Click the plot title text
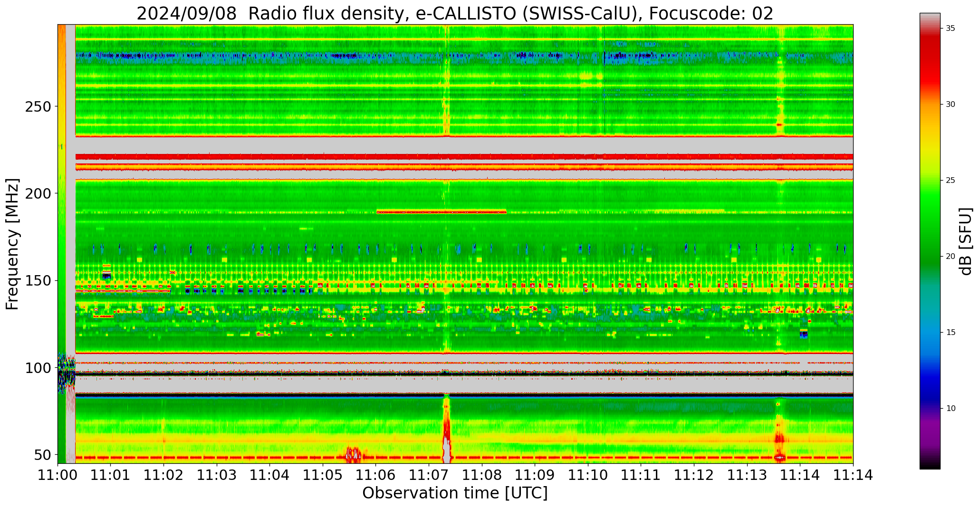This screenshot has height=507, width=980. pyautogui.click(x=455, y=13)
